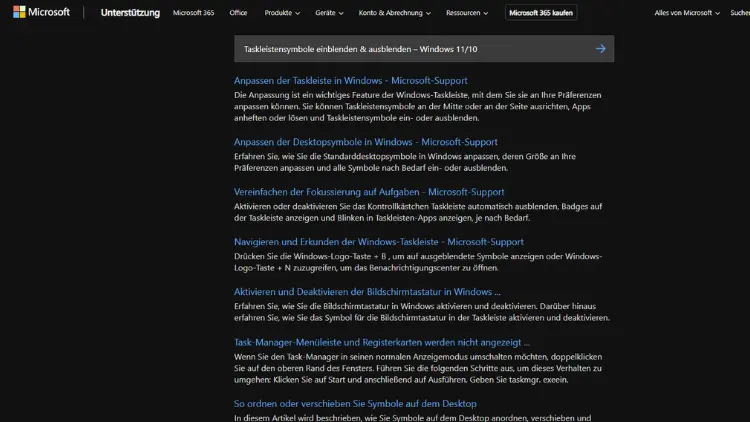
Task: Open result Task-Manager-Menüleiste und Registerkarten
Action: pyautogui.click(x=382, y=342)
